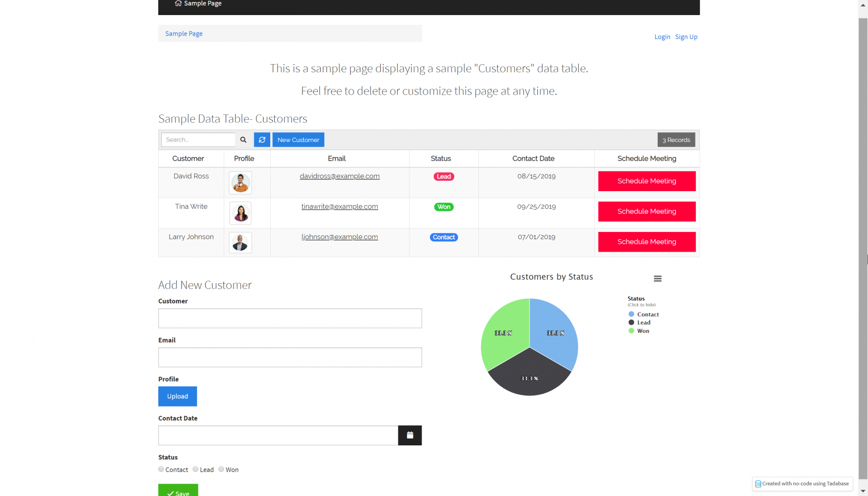Screen dimensions: 868x496
Task: Click the home icon in top bar
Action: click(x=178, y=3)
